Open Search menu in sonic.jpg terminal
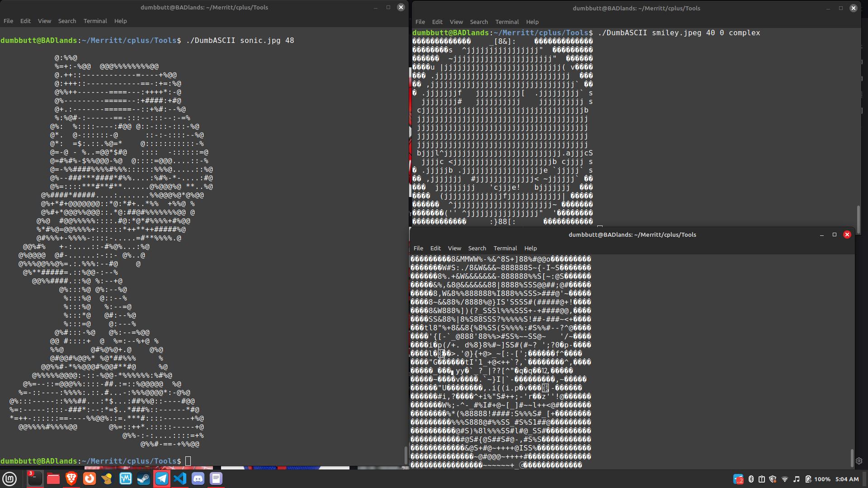The width and height of the screenshot is (868, 488). (67, 21)
